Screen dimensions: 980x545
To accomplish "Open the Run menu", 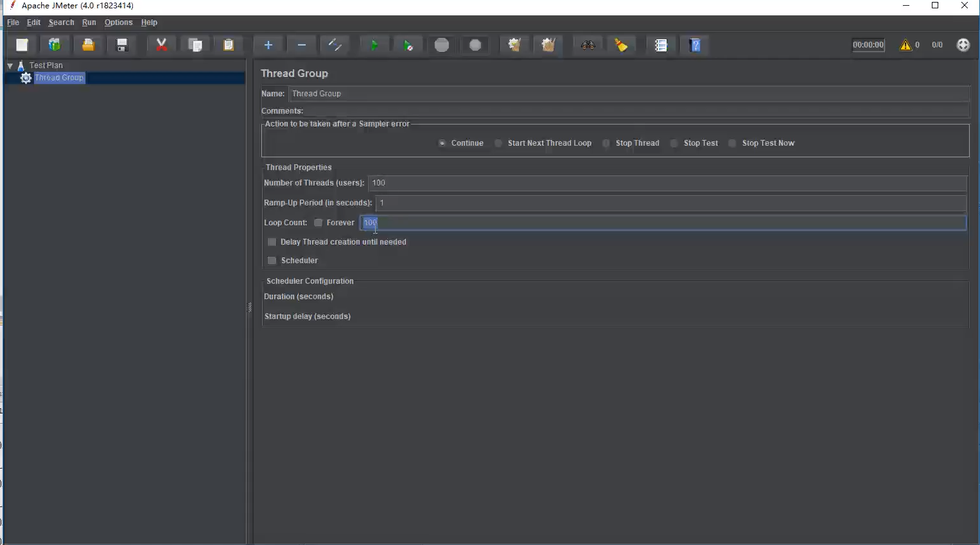I will (x=89, y=22).
